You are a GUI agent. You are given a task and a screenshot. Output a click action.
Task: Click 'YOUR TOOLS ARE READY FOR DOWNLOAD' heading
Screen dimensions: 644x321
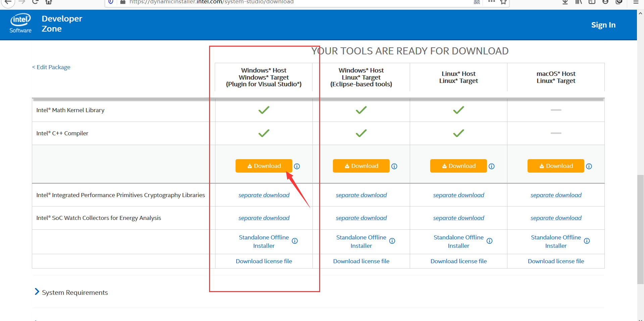click(410, 51)
